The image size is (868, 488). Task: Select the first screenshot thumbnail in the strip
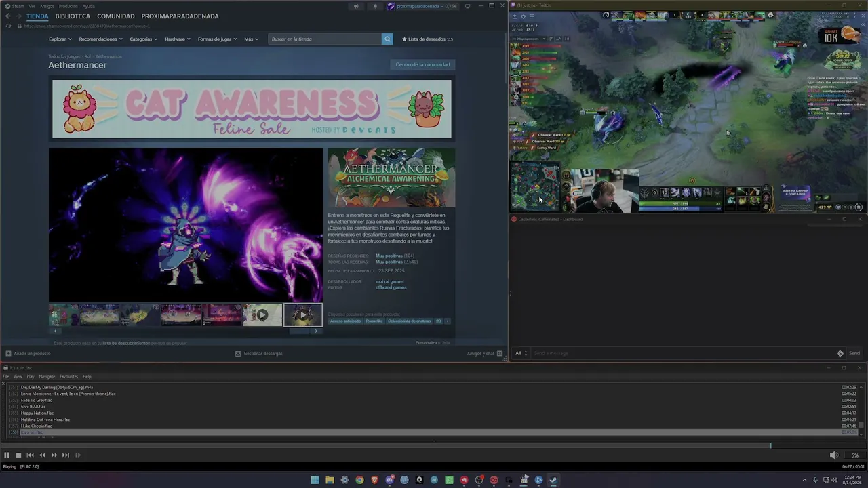(x=64, y=314)
